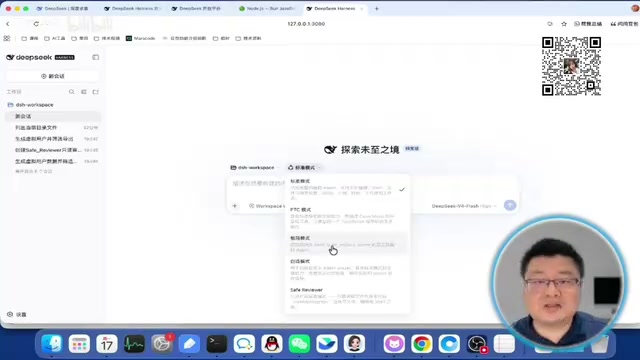Open 设置 at the sidebar bottom
Screen dimensions: 640x360
(21, 315)
